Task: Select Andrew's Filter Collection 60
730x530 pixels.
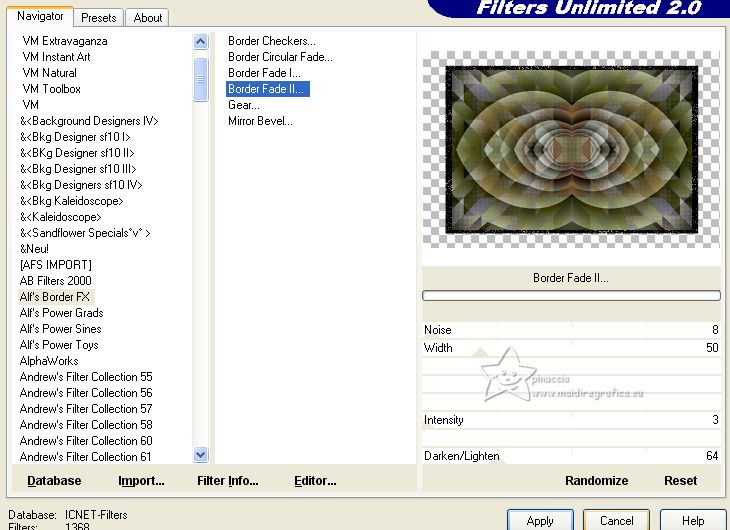Action: pos(86,441)
